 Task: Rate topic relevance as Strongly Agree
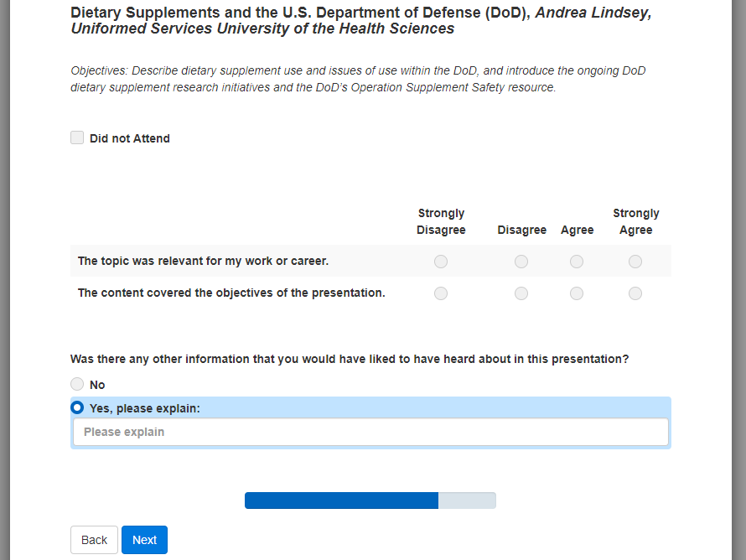(635, 262)
